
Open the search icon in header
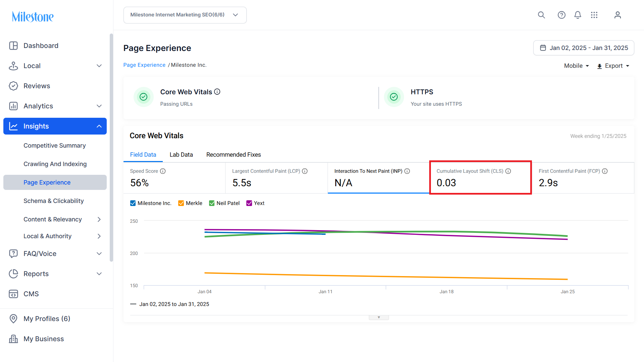click(x=541, y=15)
